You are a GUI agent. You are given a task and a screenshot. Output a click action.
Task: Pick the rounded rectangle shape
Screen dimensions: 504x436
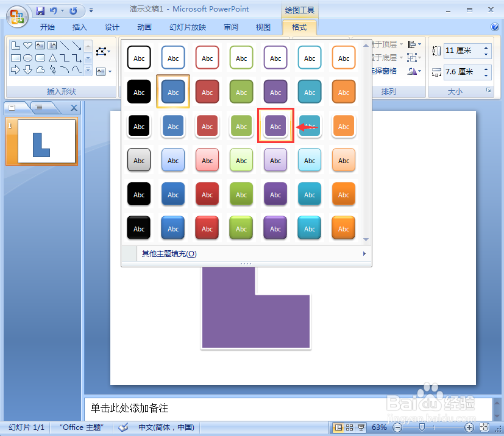tap(40, 58)
